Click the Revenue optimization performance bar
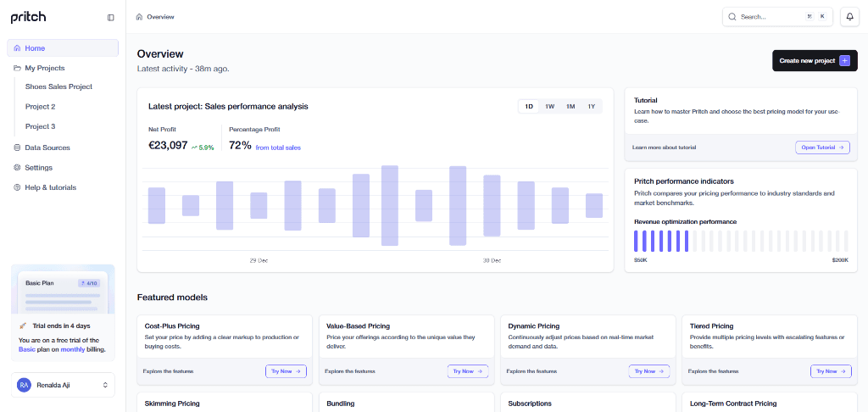 [x=741, y=242]
